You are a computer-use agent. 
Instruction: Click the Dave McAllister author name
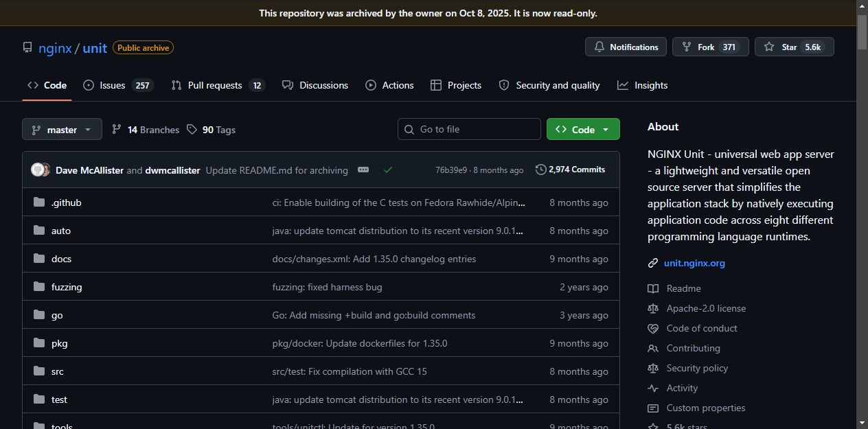tap(89, 170)
